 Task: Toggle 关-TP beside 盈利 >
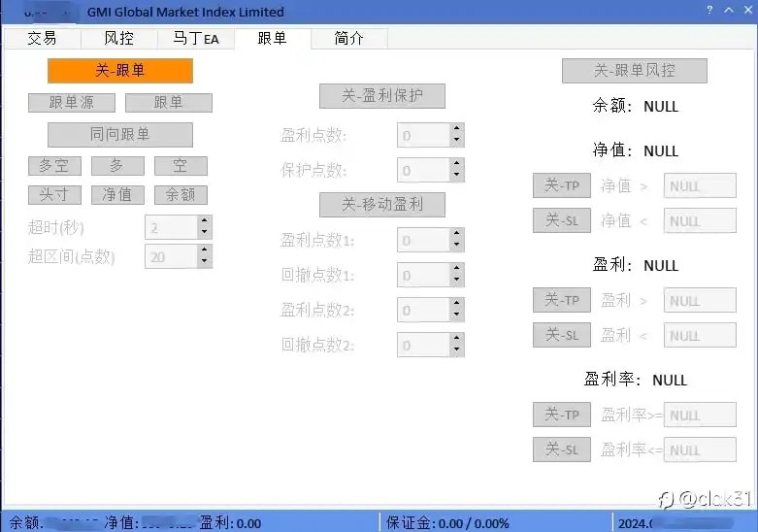562,300
